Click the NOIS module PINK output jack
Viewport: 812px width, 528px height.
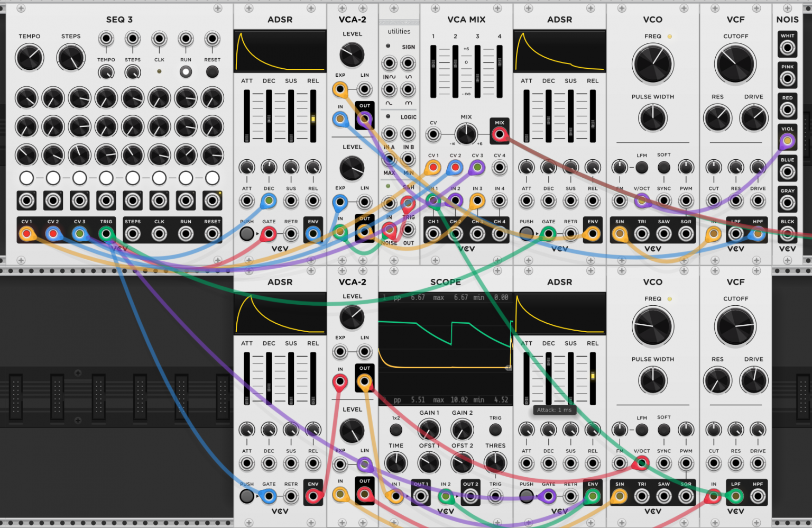pos(787,79)
